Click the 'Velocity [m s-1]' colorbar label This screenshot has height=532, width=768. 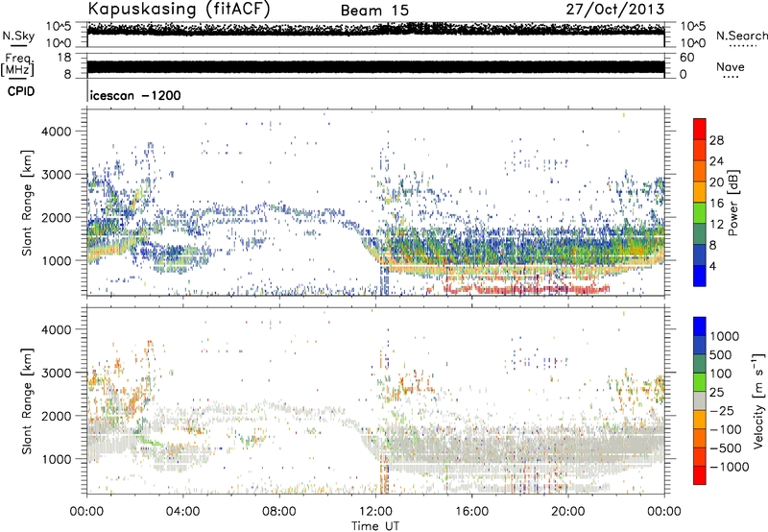pyautogui.click(x=758, y=400)
